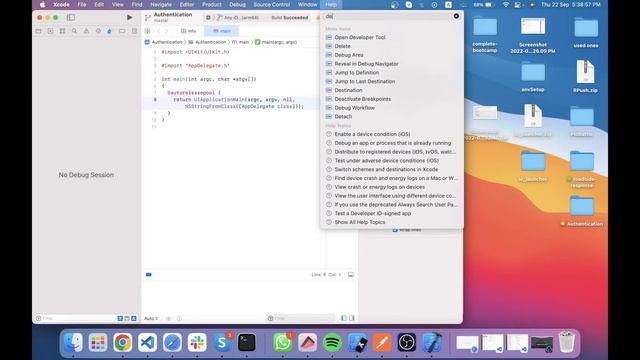Click the console Filter field
Screen dimensions: 640x360
pyautogui.click(x=301, y=318)
